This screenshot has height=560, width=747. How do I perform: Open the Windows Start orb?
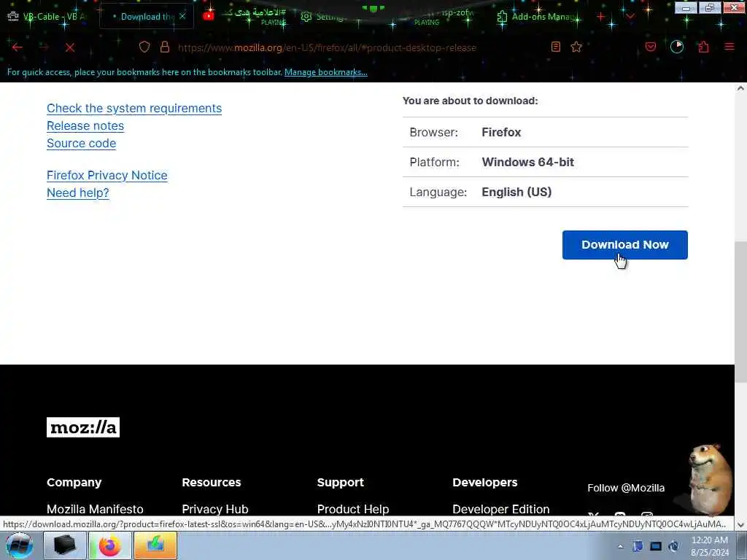click(19, 545)
